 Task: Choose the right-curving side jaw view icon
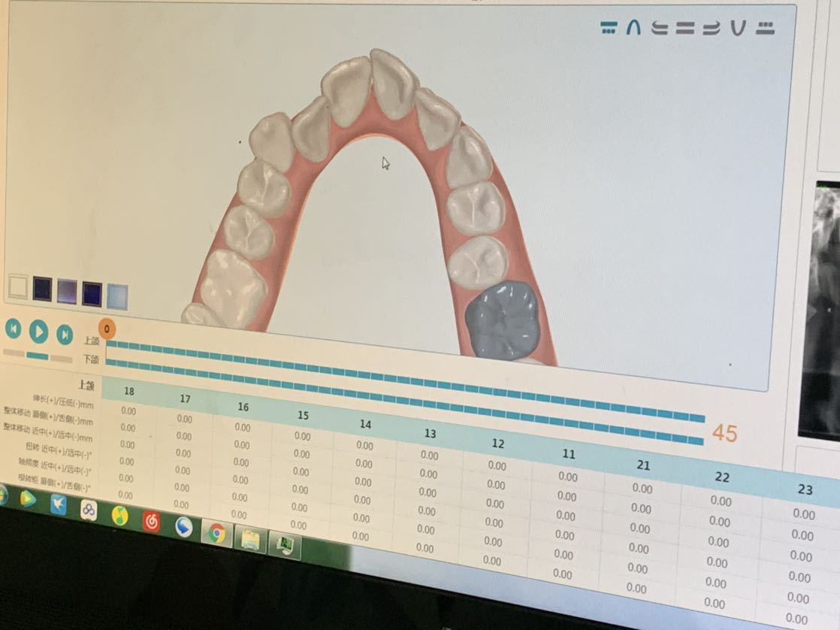pyautogui.click(x=712, y=28)
